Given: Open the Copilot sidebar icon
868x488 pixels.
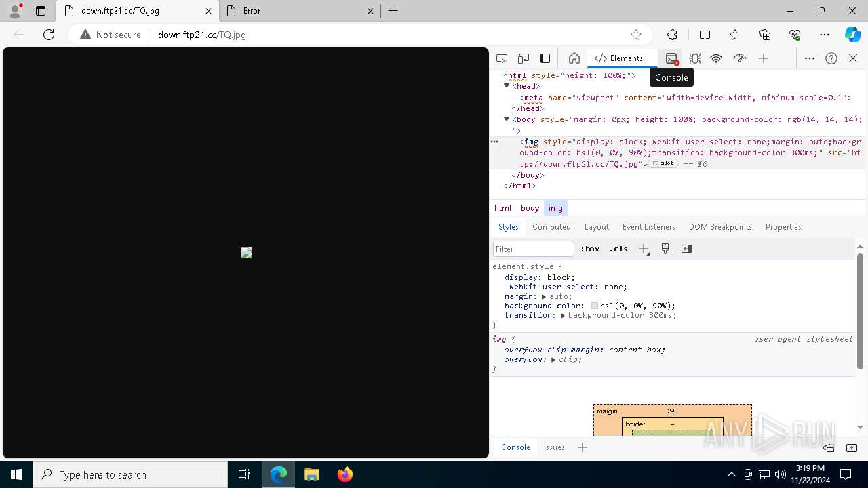Looking at the screenshot, I should click(852, 35).
